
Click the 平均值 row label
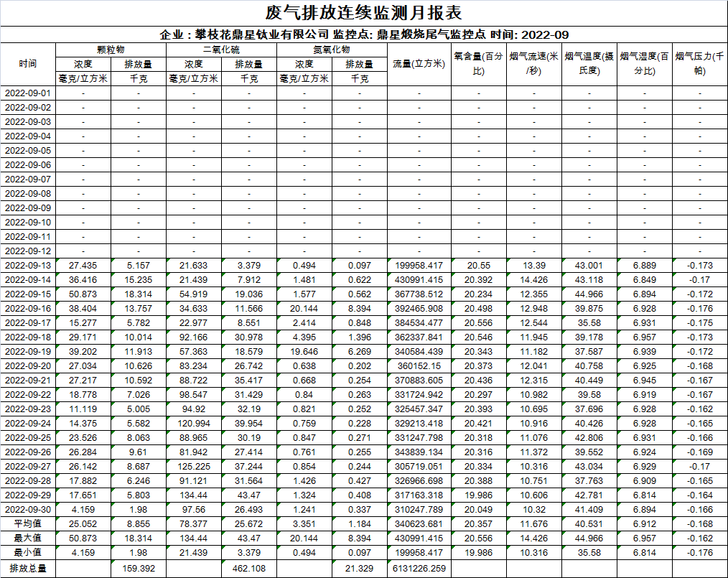[28, 524]
